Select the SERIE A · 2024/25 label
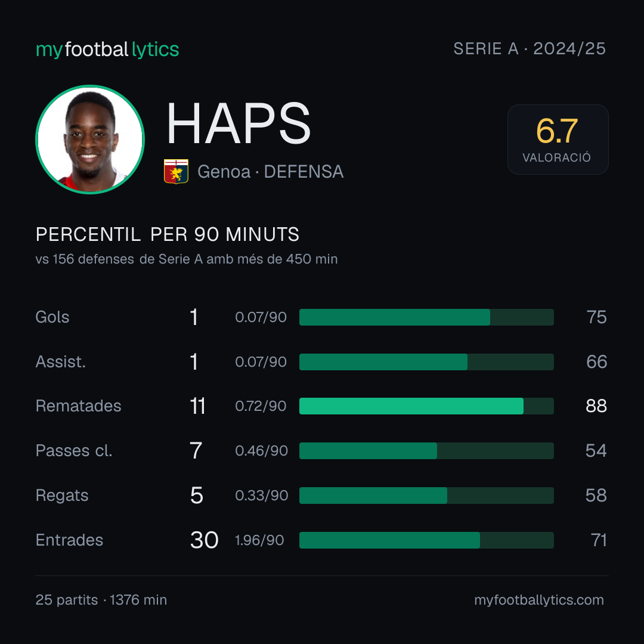The width and height of the screenshot is (644, 644). click(530, 49)
